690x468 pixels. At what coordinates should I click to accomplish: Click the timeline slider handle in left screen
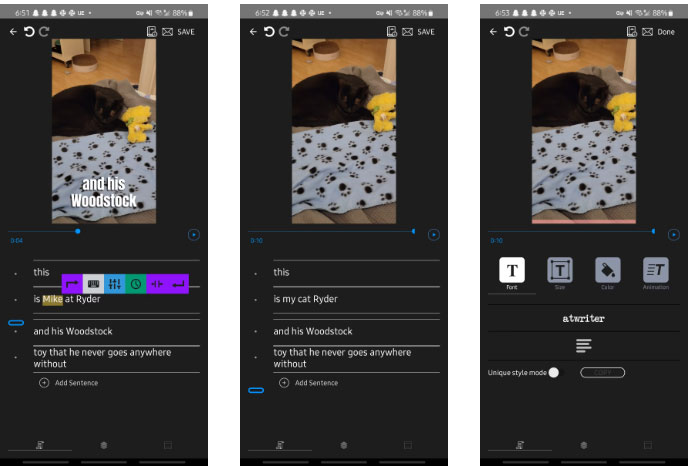78,231
